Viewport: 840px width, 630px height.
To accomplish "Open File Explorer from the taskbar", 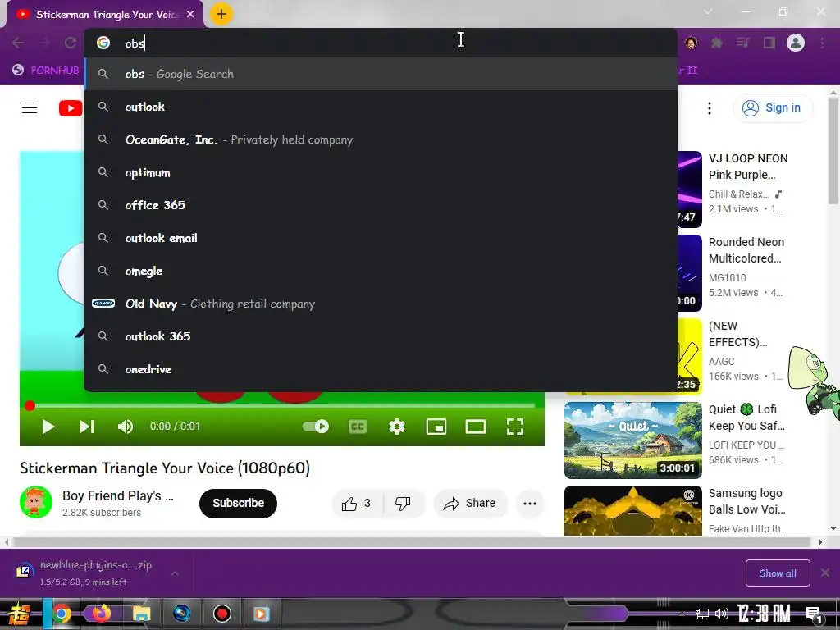I will tap(141, 614).
